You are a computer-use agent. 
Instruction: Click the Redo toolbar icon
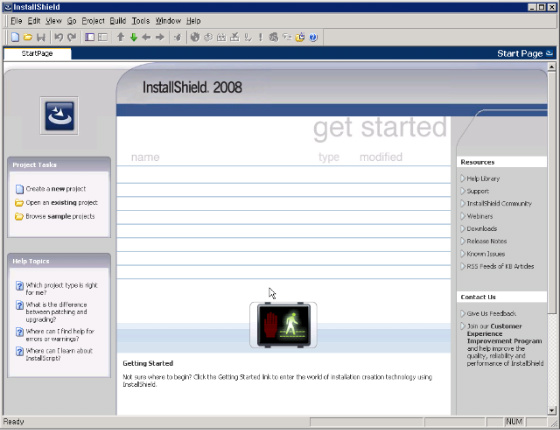point(72,37)
